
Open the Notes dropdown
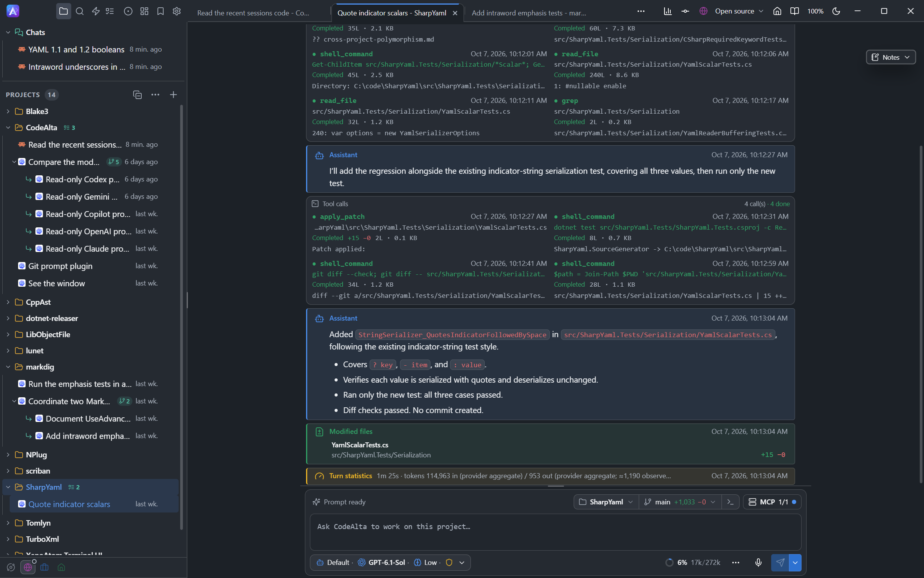pyautogui.click(x=891, y=57)
